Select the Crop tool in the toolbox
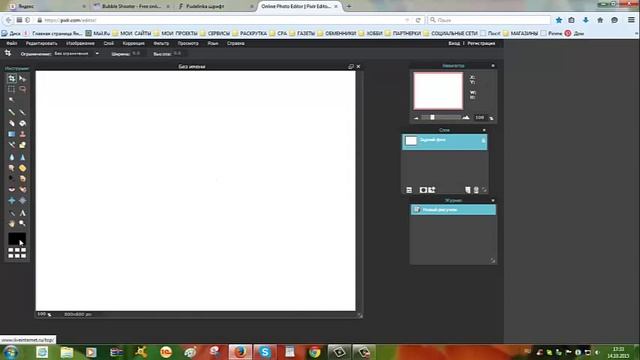Screen dimensions: 640x360 [11, 78]
